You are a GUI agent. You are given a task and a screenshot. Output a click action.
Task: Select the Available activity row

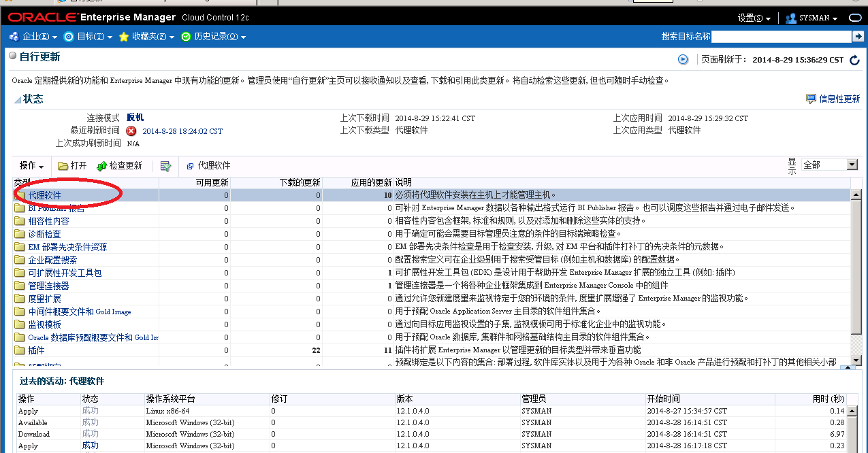[432, 422]
